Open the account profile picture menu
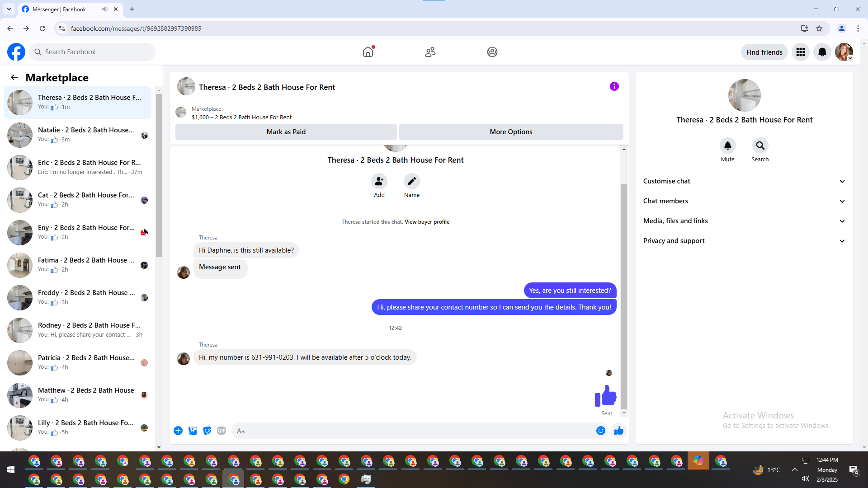This screenshot has width=868, height=488. (844, 52)
